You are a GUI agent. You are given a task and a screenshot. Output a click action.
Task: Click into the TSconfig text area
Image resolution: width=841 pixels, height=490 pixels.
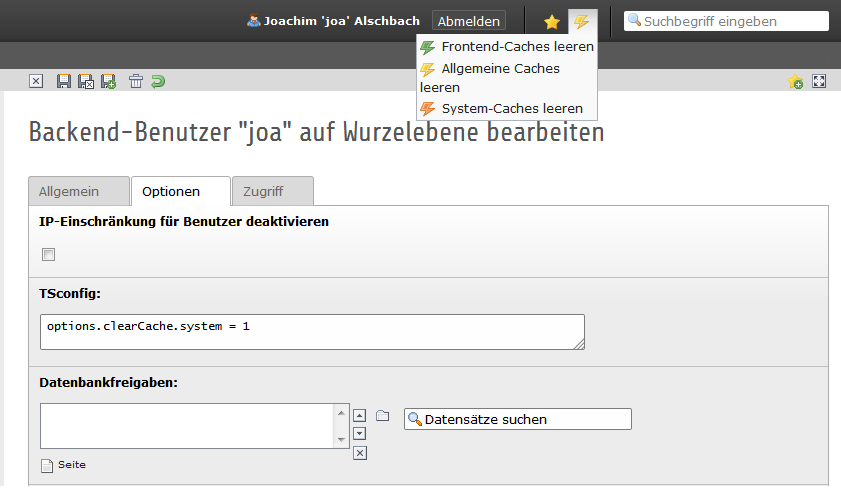coord(312,332)
